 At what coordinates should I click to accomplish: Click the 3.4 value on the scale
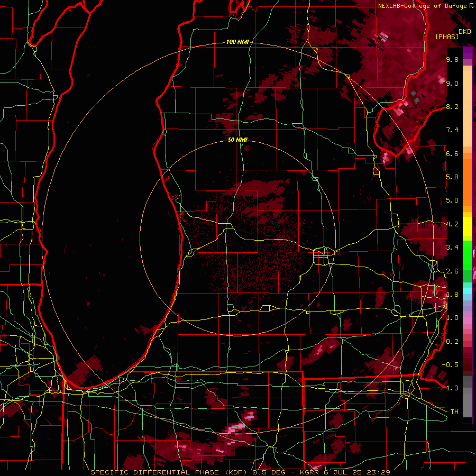[x=452, y=248]
